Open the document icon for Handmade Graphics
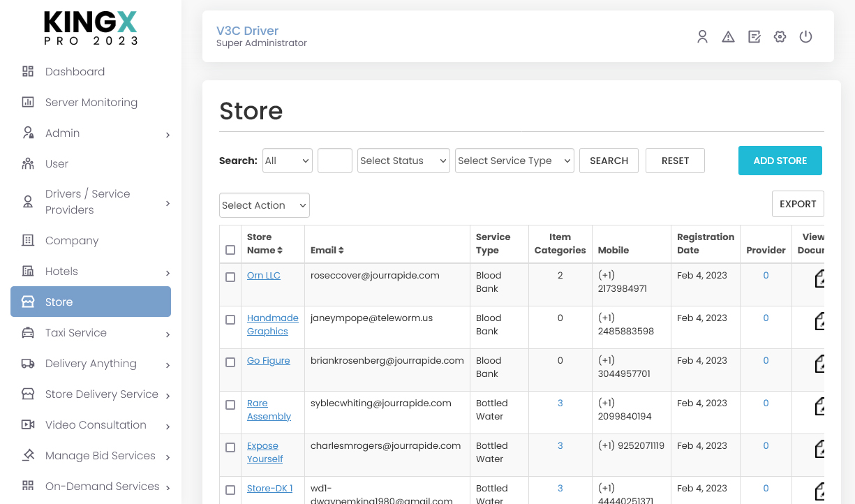855x504 pixels. [819, 321]
